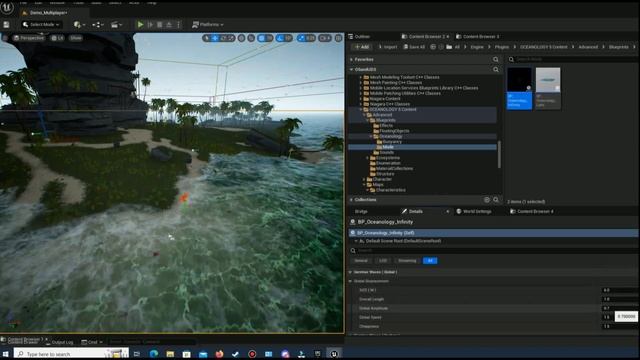Image resolution: width=640 pixels, height=360 pixels.
Task: Search within the Favorites section icon
Action: coord(496,60)
